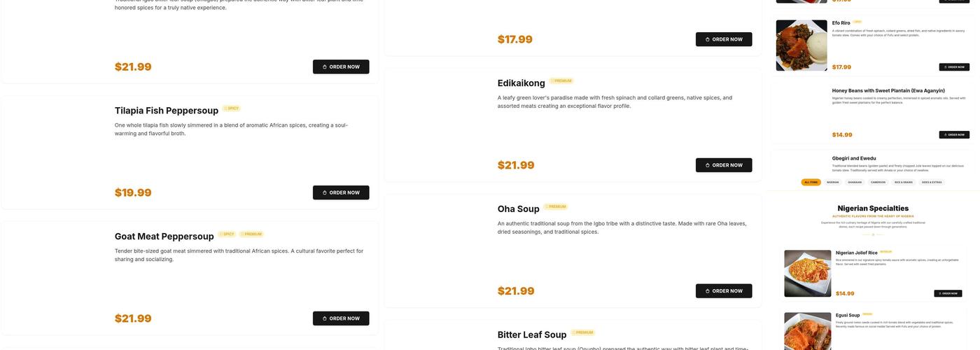Screen dimensions: 980x350
Task: Select the All Items category tab
Action: click(811, 182)
